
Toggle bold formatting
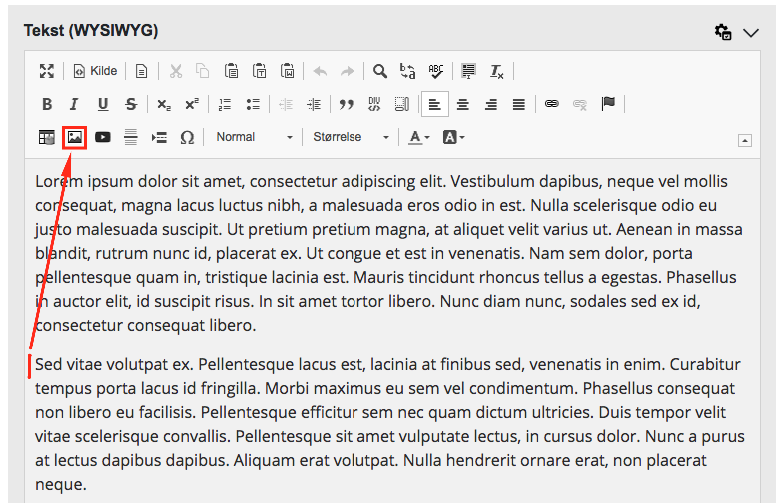47,104
